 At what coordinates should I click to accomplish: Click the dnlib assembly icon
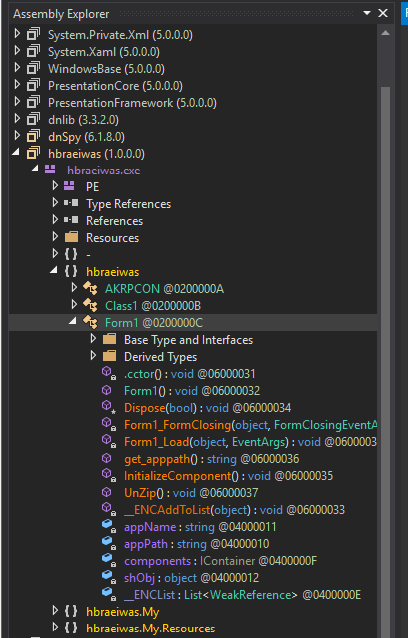pyautogui.click(x=34, y=119)
